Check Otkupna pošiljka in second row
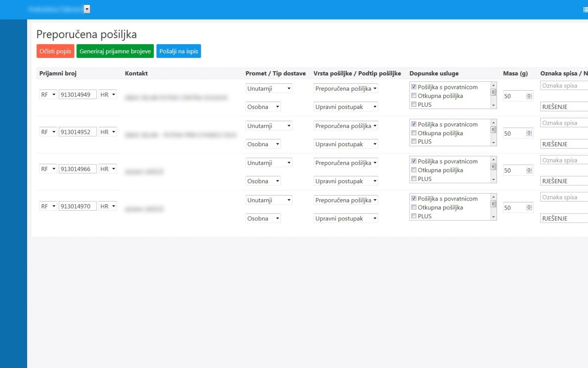588x368 pixels. tap(414, 133)
